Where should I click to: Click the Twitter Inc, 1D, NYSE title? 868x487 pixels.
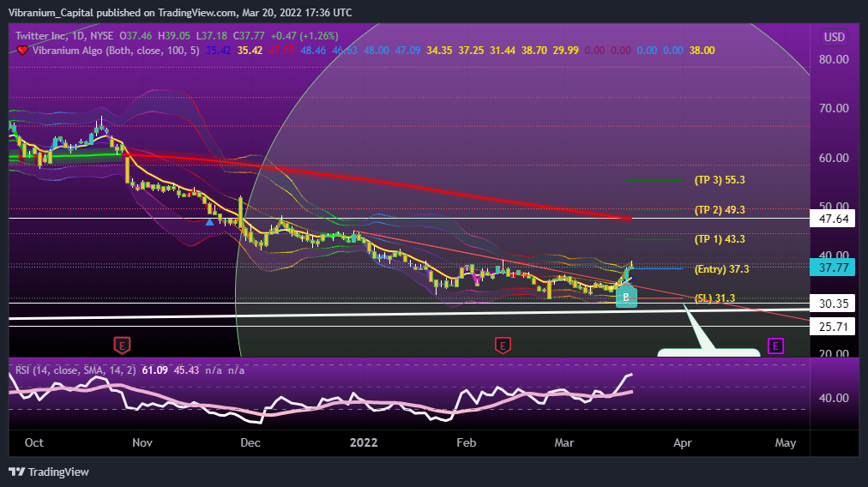[x=64, y=36]
